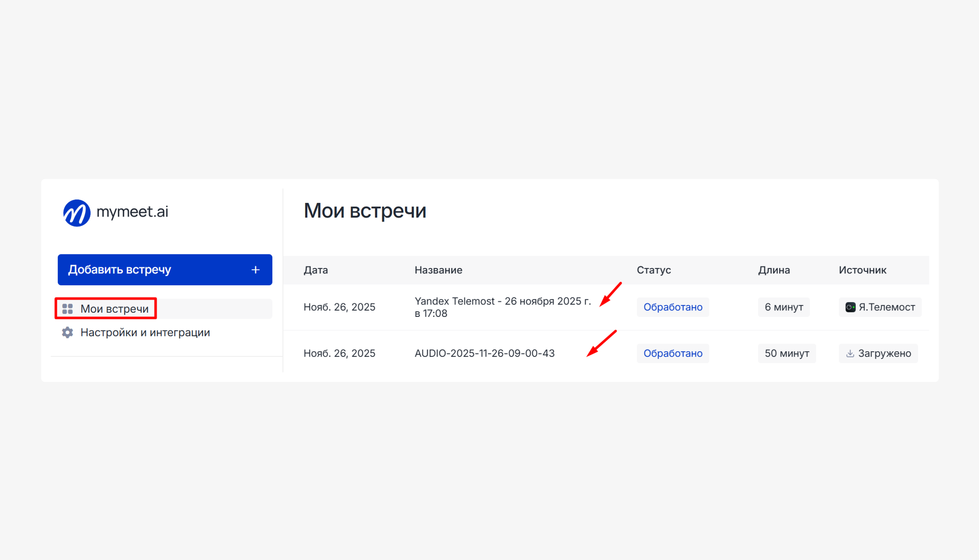Open Мои встречи in the sidebar
This screenshot has height=560, width=979.
tap(114, 309)
